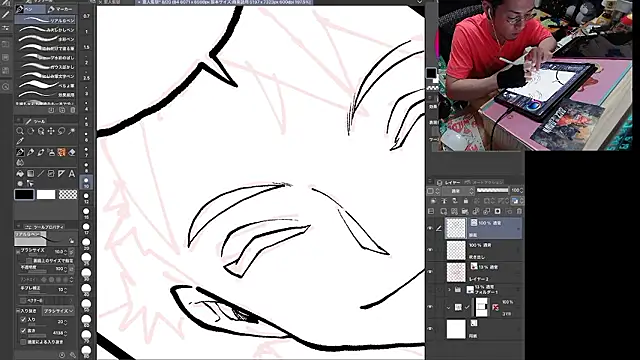The image size is (640, 360).
Task: Select the Zoom magnifier tool
Action: 20,131
